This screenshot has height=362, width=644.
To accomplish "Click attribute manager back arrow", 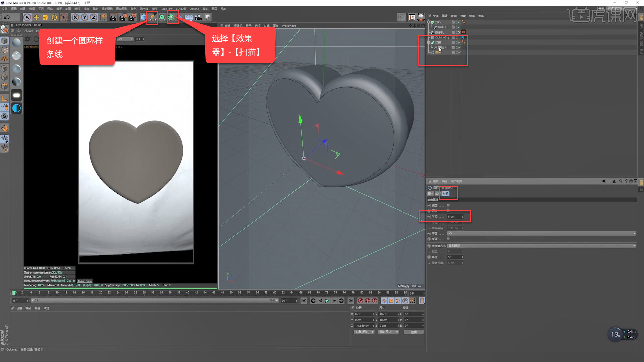I will pos(603,181).
